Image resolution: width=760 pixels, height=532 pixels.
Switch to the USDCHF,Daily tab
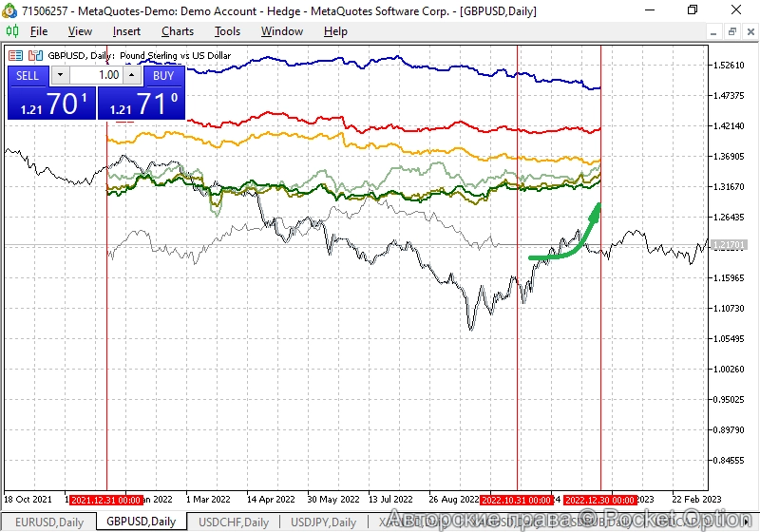234,522
